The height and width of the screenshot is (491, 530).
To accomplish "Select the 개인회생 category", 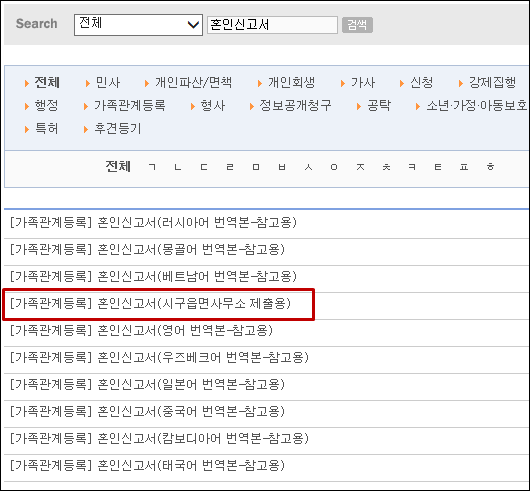I will 291,82.
